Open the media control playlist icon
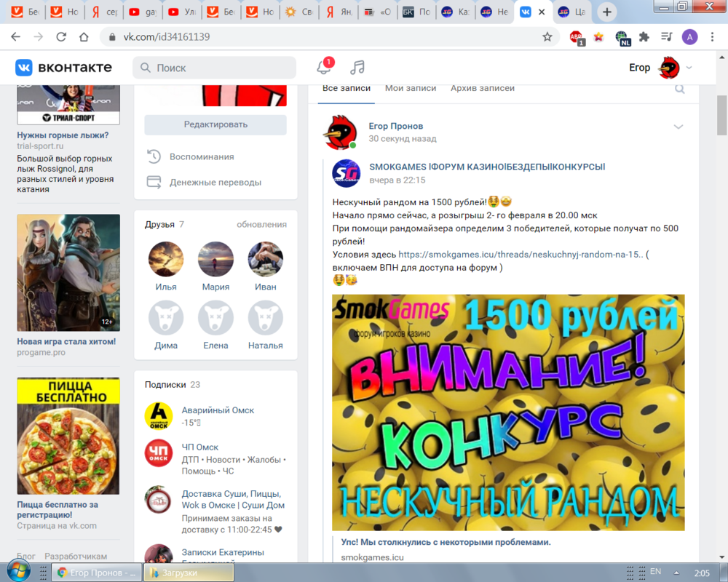The image size is (728, 582). click(667, 37)
